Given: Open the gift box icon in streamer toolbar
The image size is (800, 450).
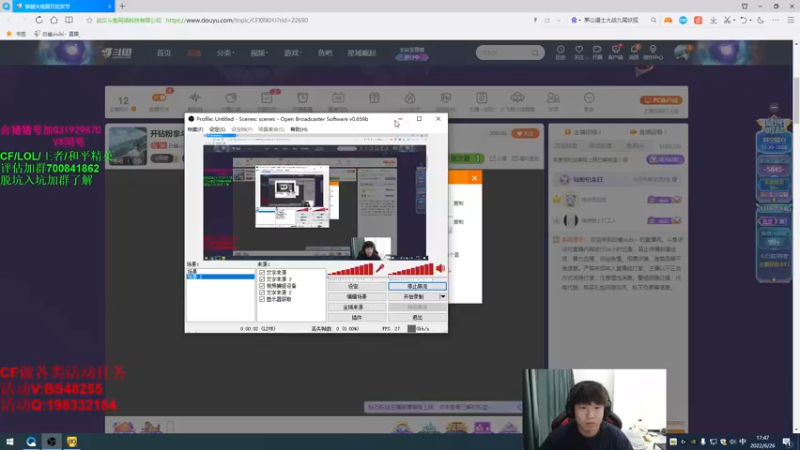Looking at the screenshot, I should pos(374,97).
